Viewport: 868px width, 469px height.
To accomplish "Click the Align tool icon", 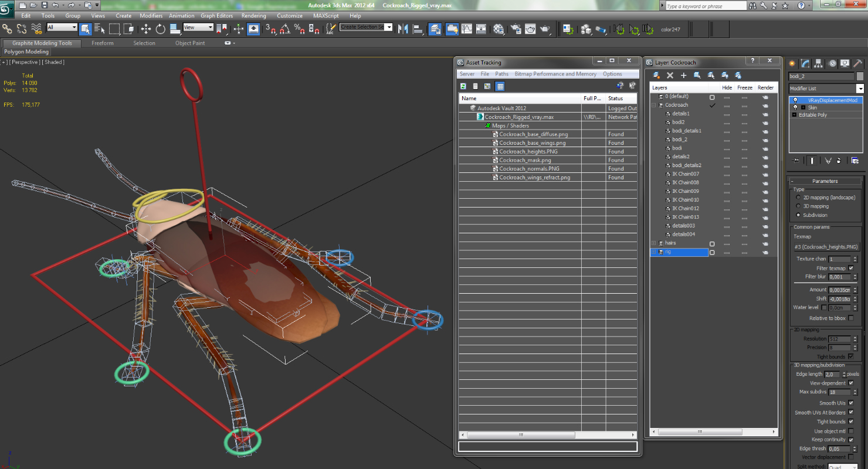I will pos(418,28).
